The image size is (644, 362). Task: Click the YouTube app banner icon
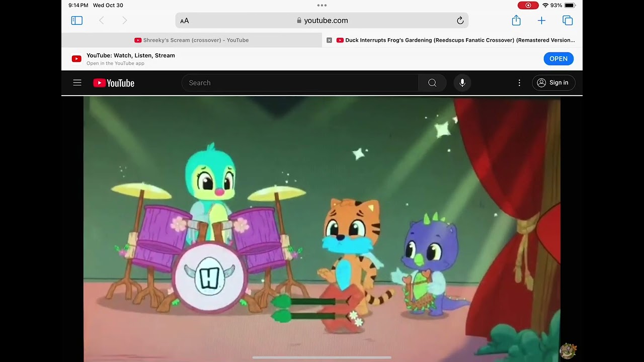click(x=76, y=59)
